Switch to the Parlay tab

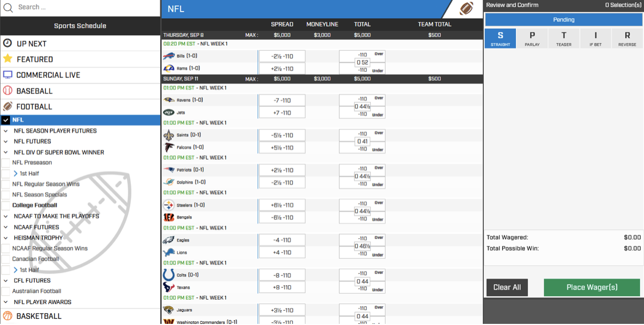pyautogui.click(x=532, y=38)
